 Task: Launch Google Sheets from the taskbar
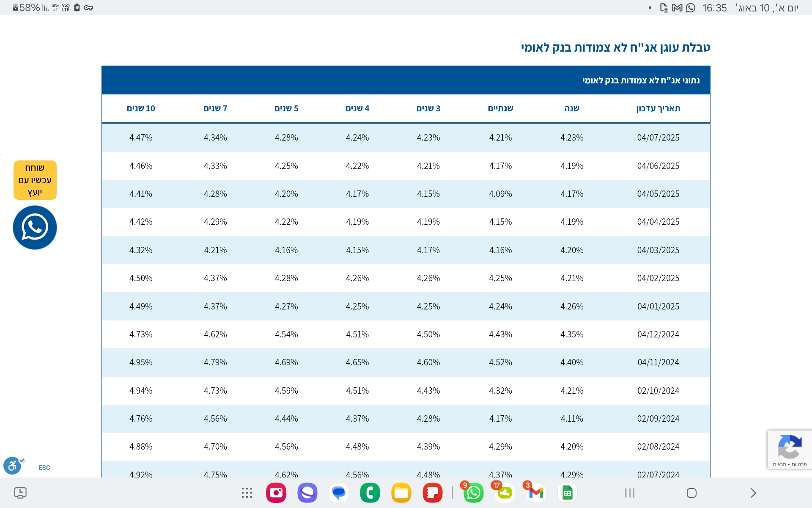[567, 493]
